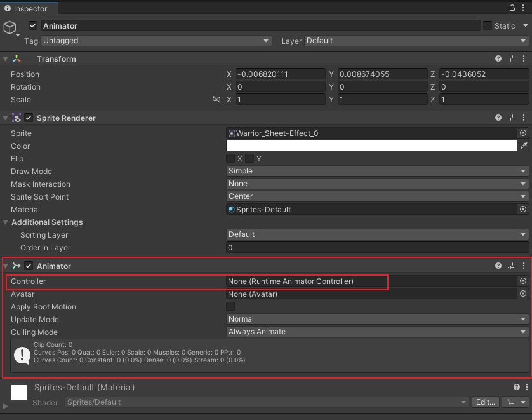Open Animator component help reference

[x=498, y=266]
